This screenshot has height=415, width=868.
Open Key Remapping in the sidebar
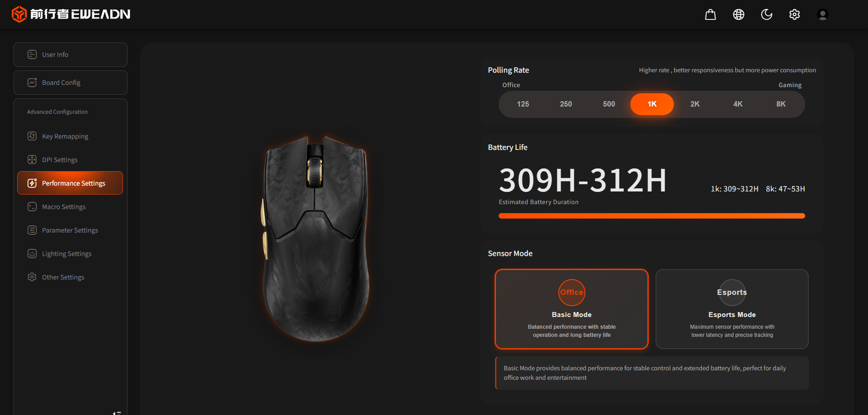coord(65,136)
